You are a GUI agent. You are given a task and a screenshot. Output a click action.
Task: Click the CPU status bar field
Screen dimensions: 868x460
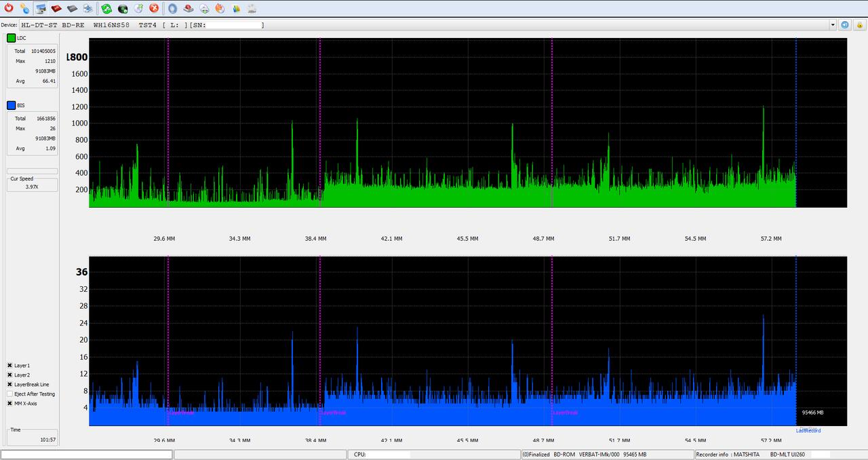pyautogui.click(x=435, y=455)
